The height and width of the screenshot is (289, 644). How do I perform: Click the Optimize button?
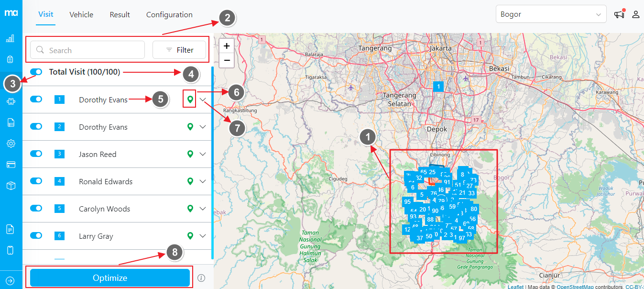110,278
